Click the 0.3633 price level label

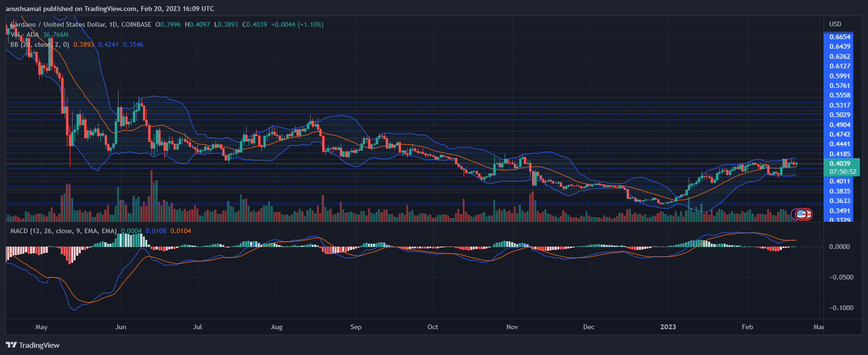click(840, 201)
